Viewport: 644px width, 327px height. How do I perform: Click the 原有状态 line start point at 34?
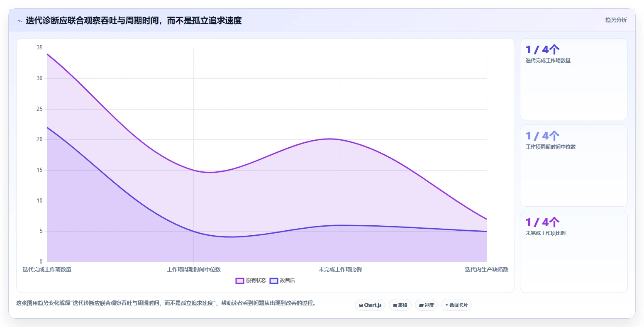click(x=47, y=54)
